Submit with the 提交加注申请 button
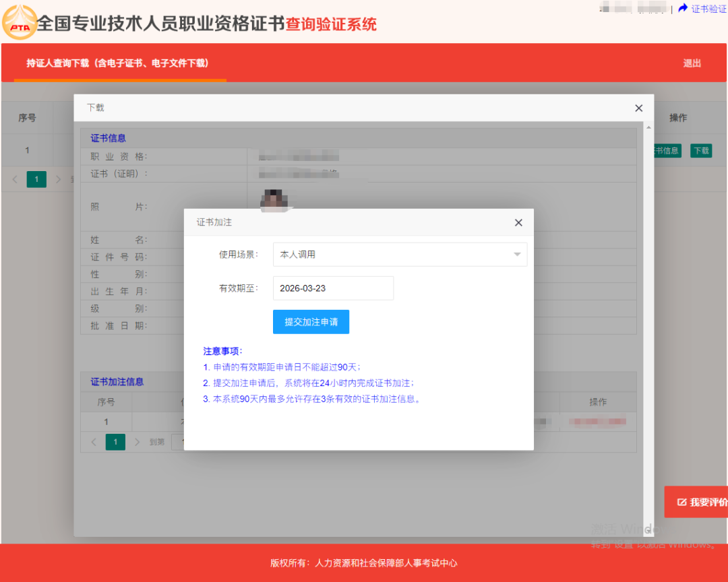728x582 pixels. 311,322
